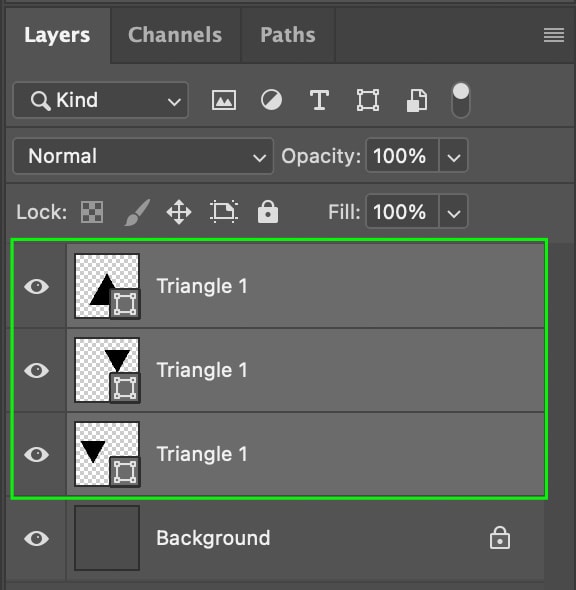
Task: Toggle visibility of bottom Triangle 1 layer
Action: [36, 455]
